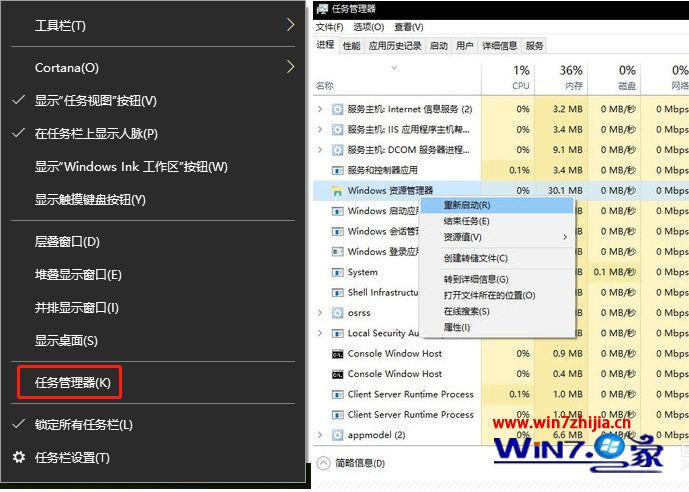Screen dimensions: 689x492
Task: Click the 0% CPU Client Server Runtime icon
Action: [337, 415]
